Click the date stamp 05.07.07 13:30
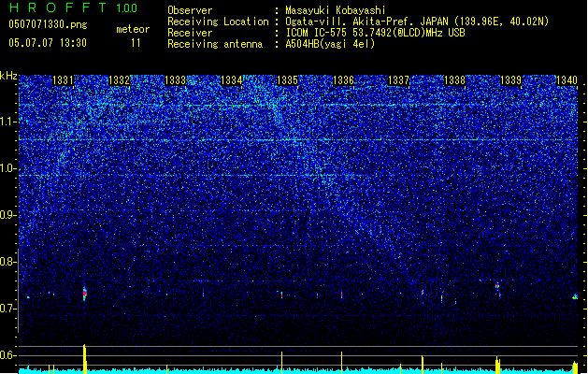Viewport: 588px width, 374px height. [48, 43]
